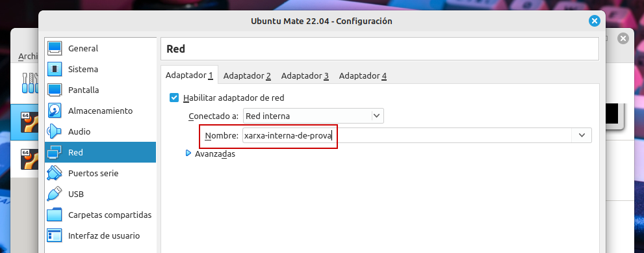Open the General settings category
Viewport: 644px width, 253px height.
coord(100,48)
